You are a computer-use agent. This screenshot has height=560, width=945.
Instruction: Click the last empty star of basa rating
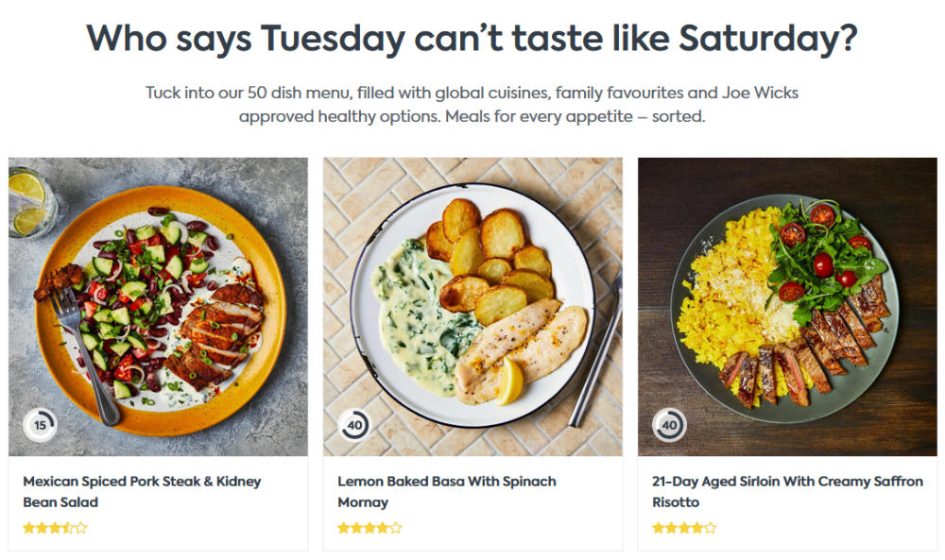coord(395,528)
